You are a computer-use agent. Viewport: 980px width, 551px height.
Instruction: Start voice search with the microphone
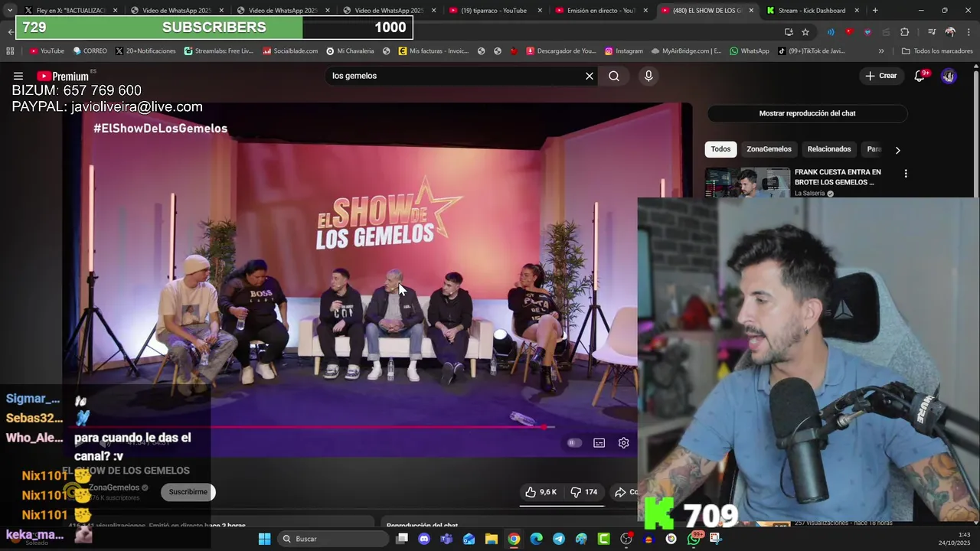point(648,76)
